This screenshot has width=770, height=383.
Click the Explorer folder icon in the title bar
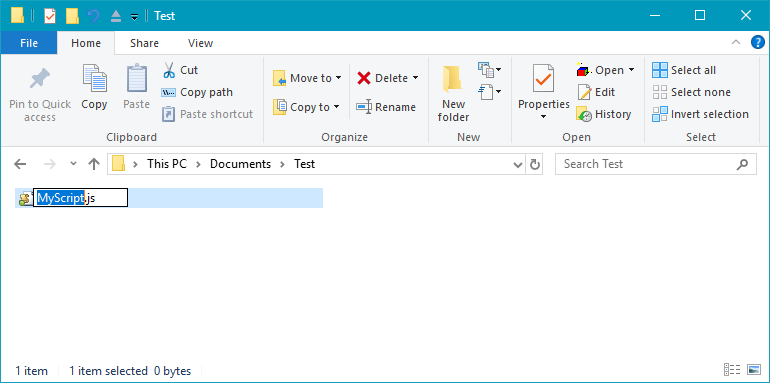pyautogui.click(x=17, y=16)
